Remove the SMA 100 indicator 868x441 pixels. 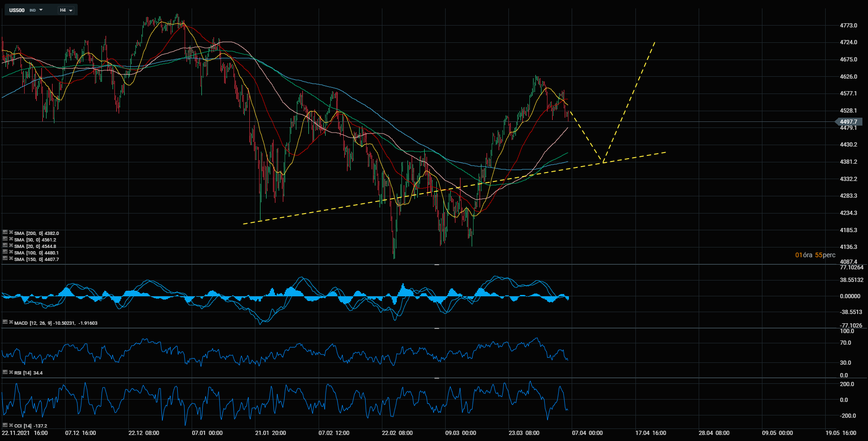coord(11,252)
